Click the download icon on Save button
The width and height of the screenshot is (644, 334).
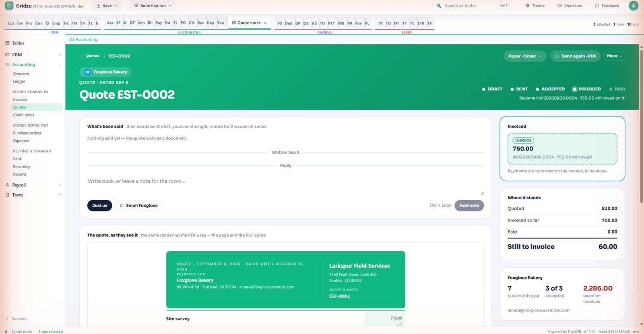pyautogui.click(x=99, y=6)
